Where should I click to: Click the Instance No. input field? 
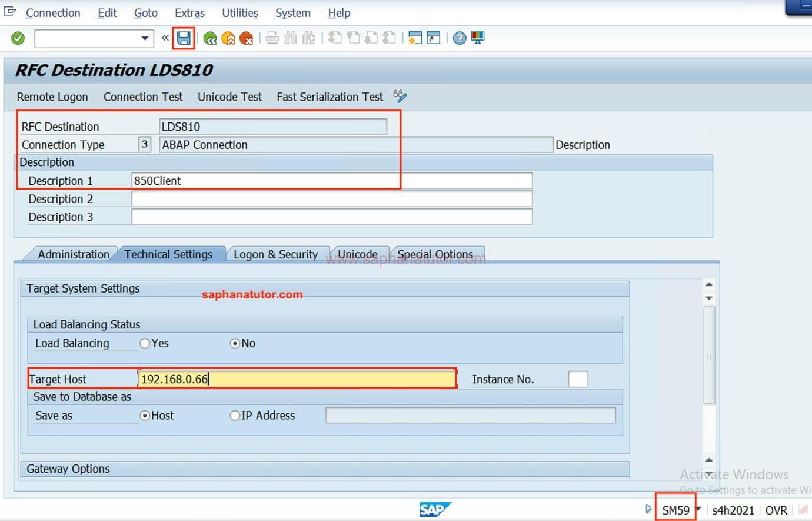coord(578,379)
